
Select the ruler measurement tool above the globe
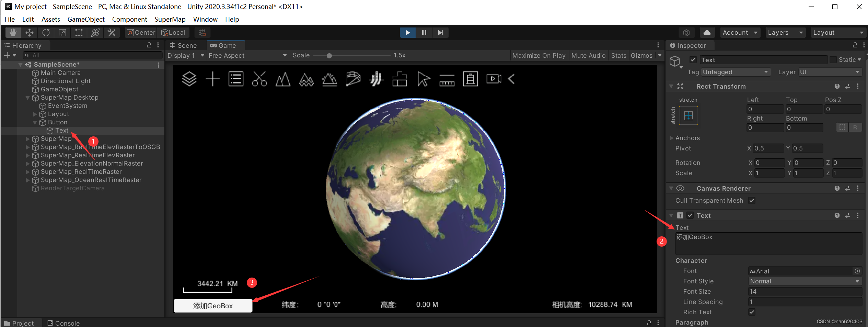point(447,79)
